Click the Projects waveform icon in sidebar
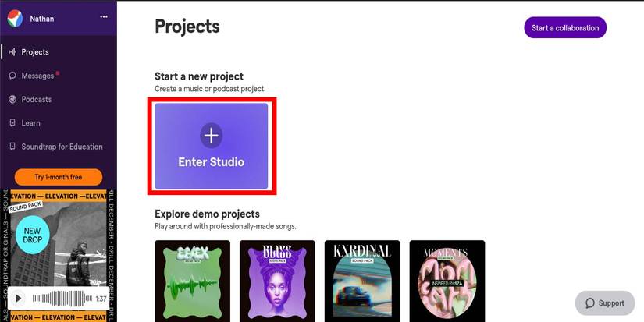 click(x=12, y=52)
